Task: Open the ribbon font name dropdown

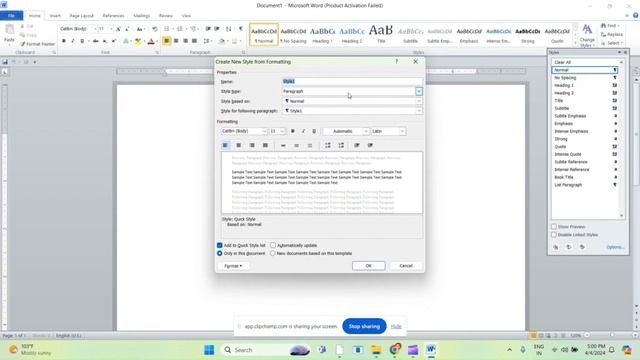Action: pyautogui.click(x=95, y=29)
